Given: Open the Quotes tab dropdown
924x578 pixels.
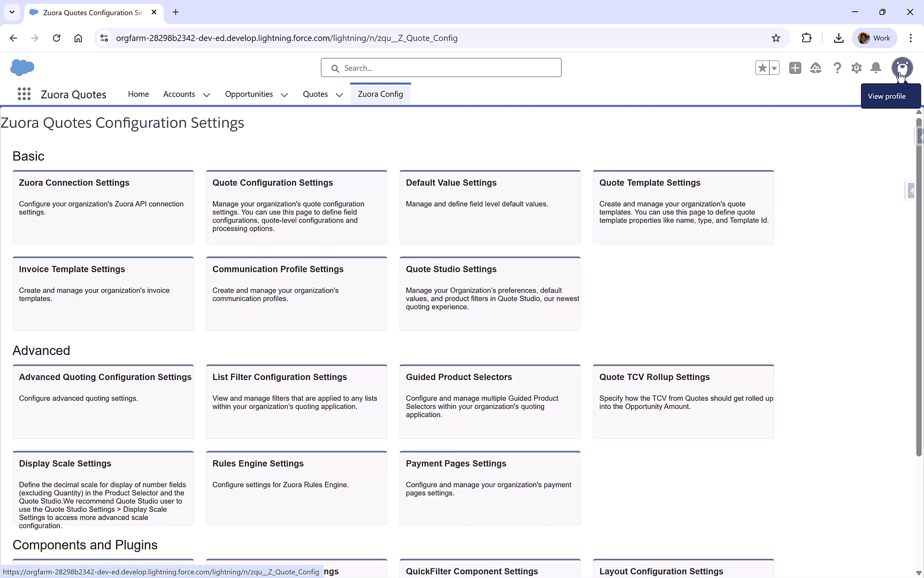Looking at the screenshot, I should 339,95.
